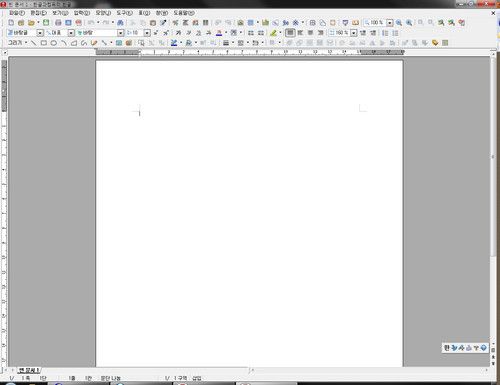Choose highlighter pen color

[273, 33]
